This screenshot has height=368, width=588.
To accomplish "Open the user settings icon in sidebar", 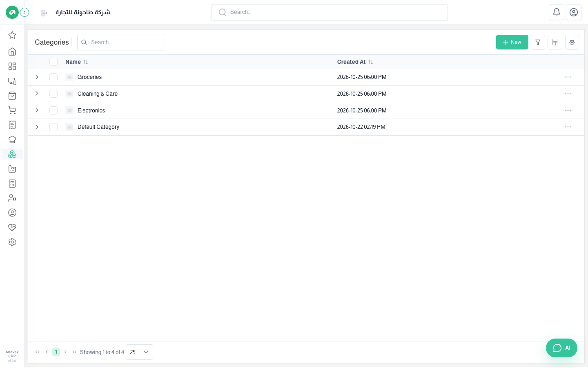I will pyautogui.click(x=12, y=198).
